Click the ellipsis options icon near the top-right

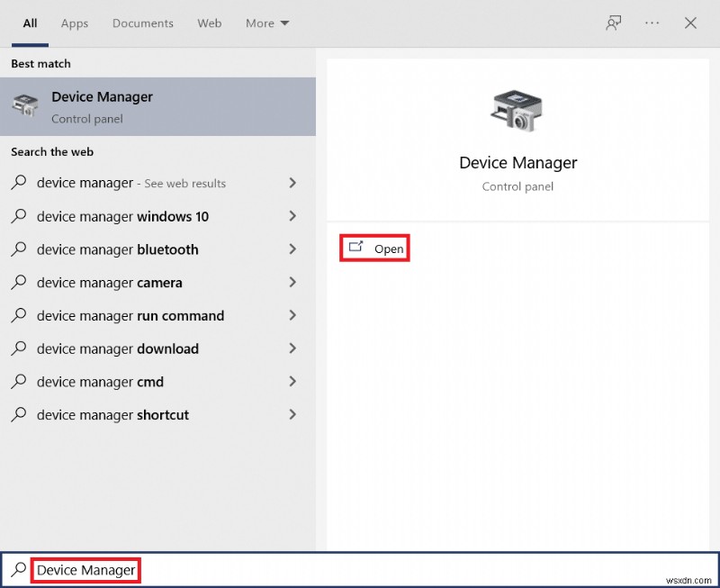pos(652,23)
